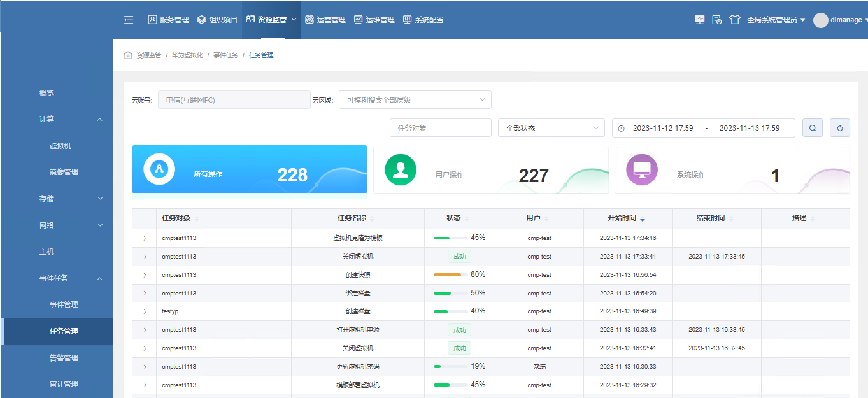Screen dimensions: 868x398
Task: Open the 服务管理 menu
Action: [x=168, y=20]
